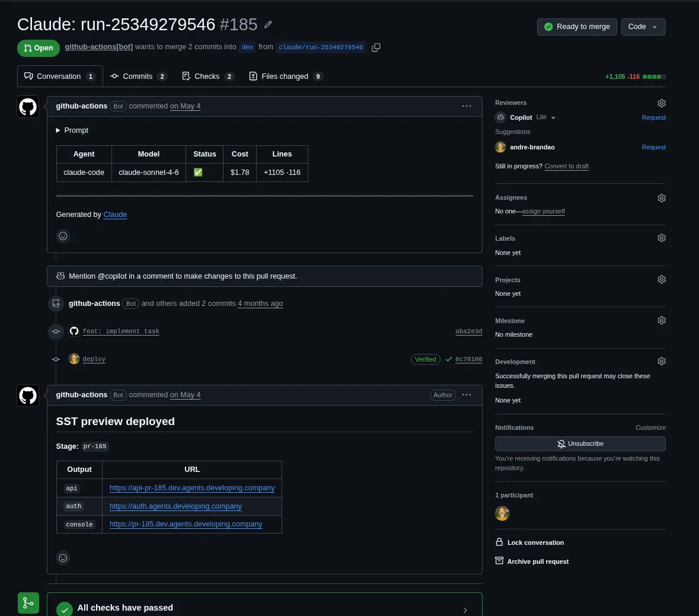Click the archive icon for Archive pull request

point(499,561)
